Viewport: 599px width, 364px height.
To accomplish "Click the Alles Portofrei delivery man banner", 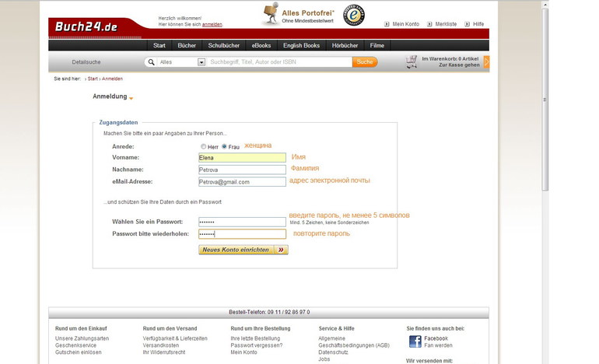I will coord(299,16).
